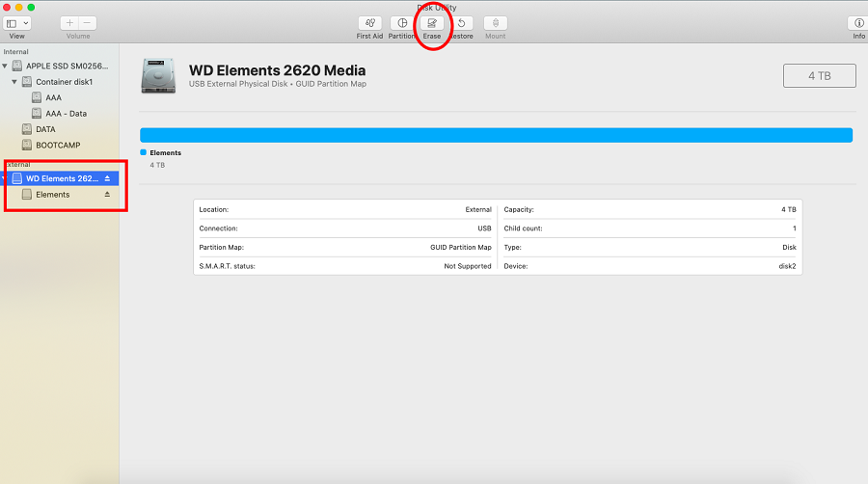Open the Partition tool
Viewport: 868px width, 484px height.
(x=402, y=23)
